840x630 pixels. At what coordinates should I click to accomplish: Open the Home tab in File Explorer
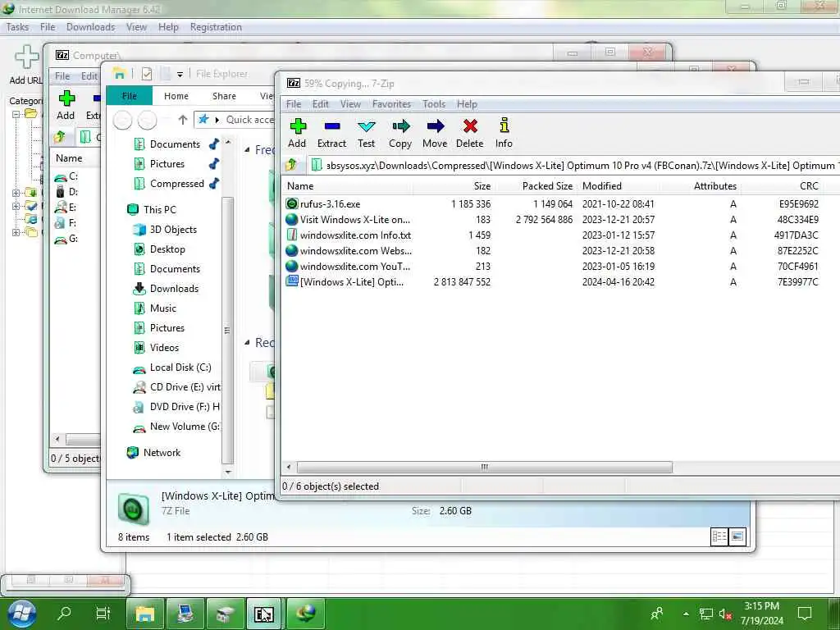[176, 96]
